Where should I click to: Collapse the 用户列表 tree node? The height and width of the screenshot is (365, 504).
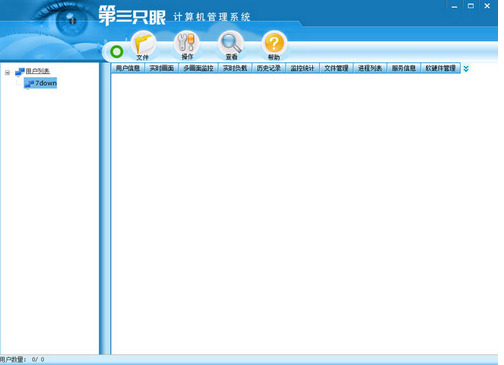click(7, 72)
